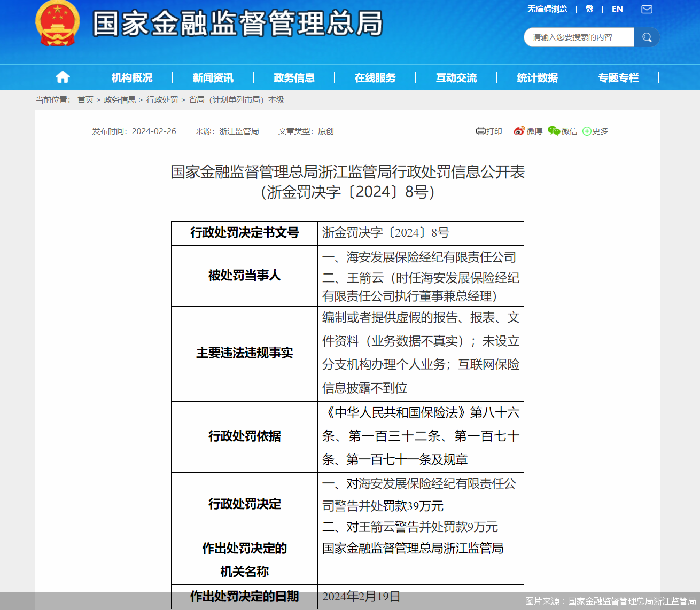Open the 统计数据 navigation item
Screen dimensions: 700x610
pos(537,78)
